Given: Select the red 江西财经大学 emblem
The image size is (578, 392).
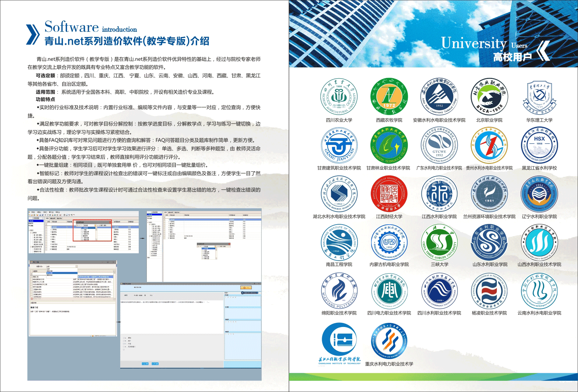Looking at the screenshot, I should click(x=389, y=194).
